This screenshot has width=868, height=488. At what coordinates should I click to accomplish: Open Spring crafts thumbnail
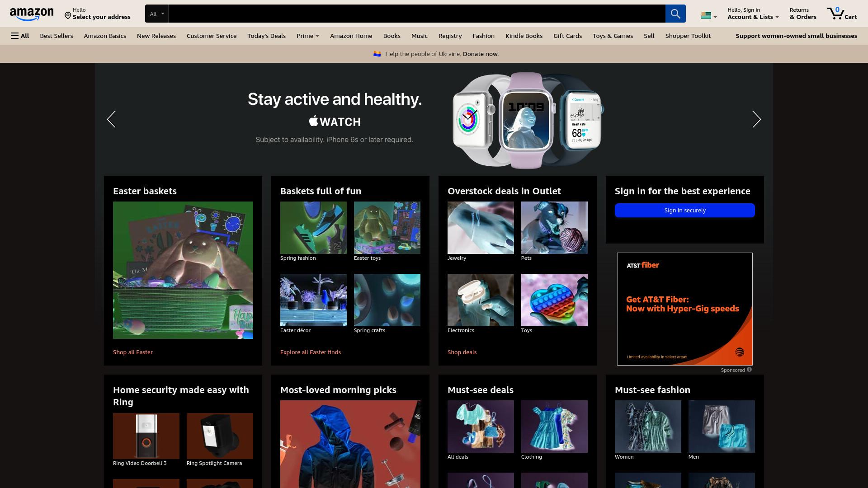pos(387,300)
